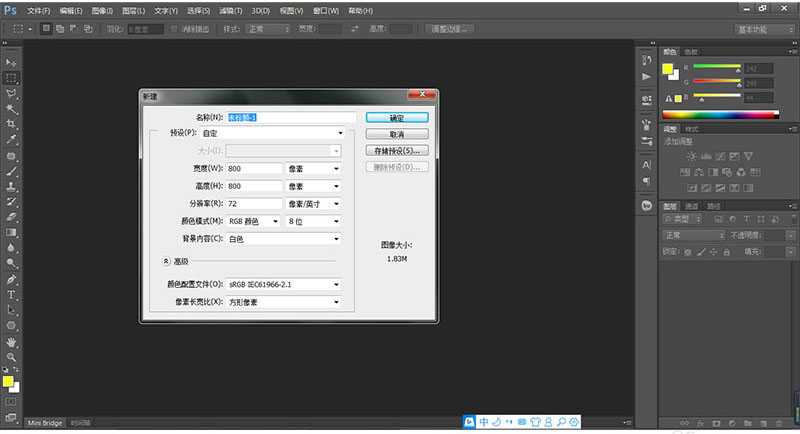Expand the 颜色模式 RGB color mode dropdown

click(x=254, y=221)
